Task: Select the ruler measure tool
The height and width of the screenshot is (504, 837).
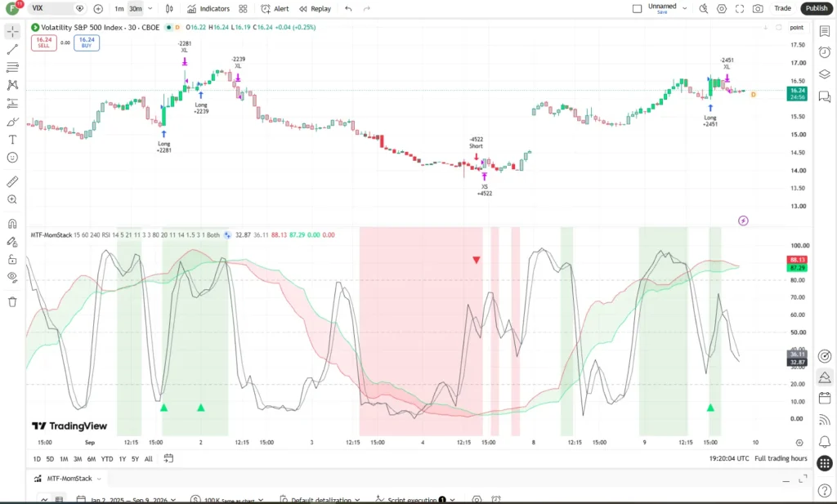Action: [13, 182]
